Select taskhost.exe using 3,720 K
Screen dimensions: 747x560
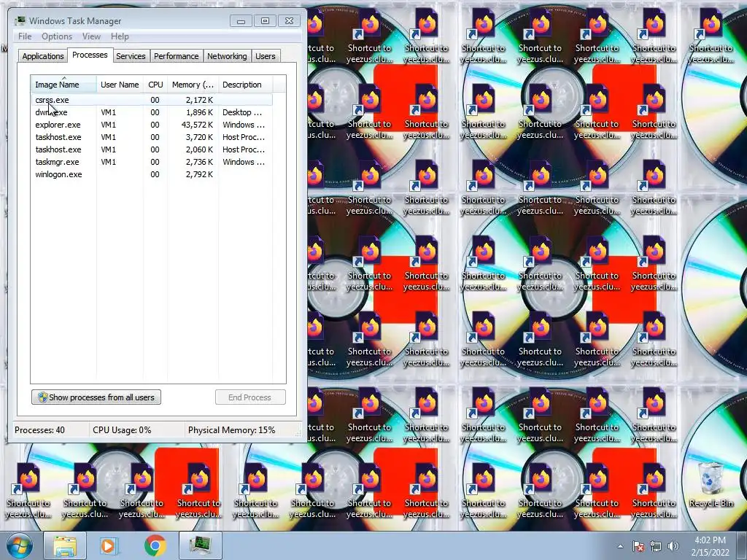(152, 137)
